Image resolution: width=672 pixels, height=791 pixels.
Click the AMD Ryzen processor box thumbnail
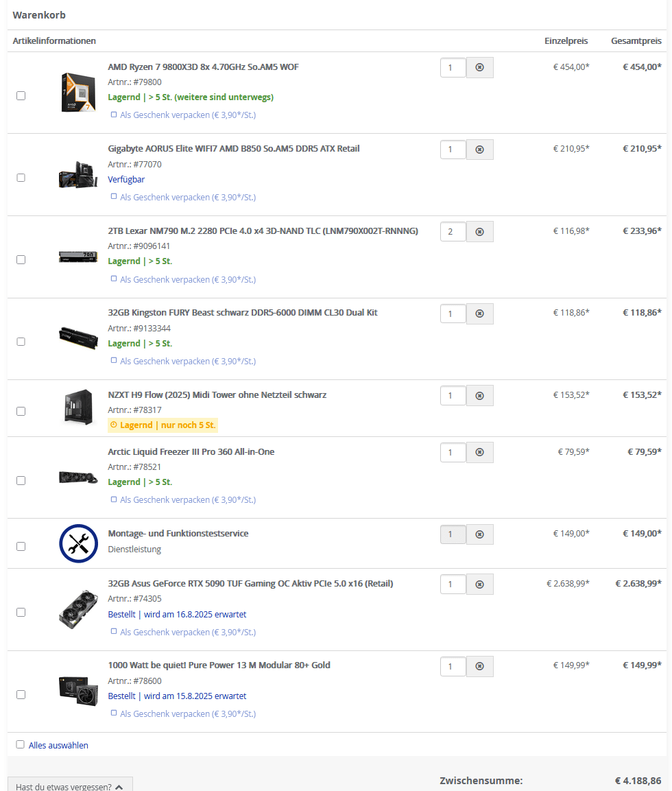[x=78, y=92]
